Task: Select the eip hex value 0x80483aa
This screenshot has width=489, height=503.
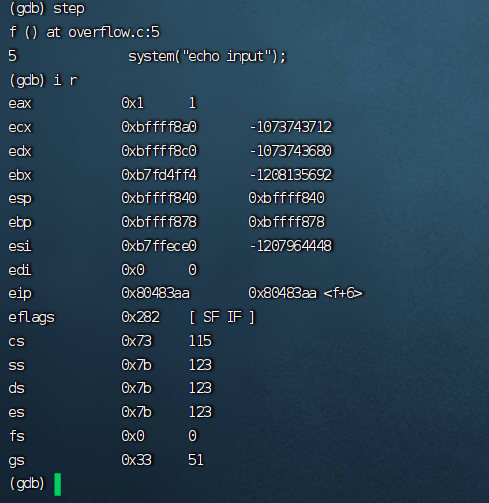Action: 155,293
